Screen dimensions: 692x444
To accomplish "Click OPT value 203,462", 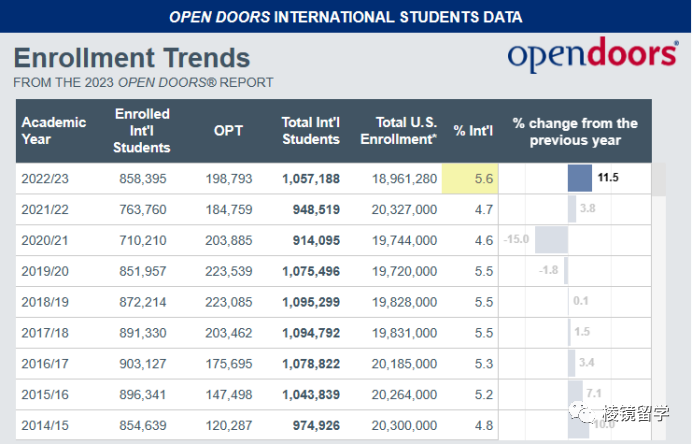I will [x=229, y=333].
